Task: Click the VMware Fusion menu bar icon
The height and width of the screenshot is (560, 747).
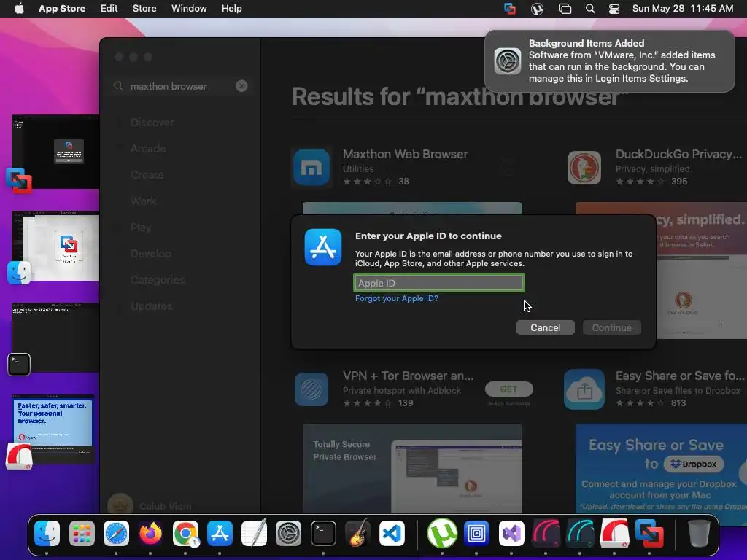Action: pyautogui.click(x=510, y=9)
